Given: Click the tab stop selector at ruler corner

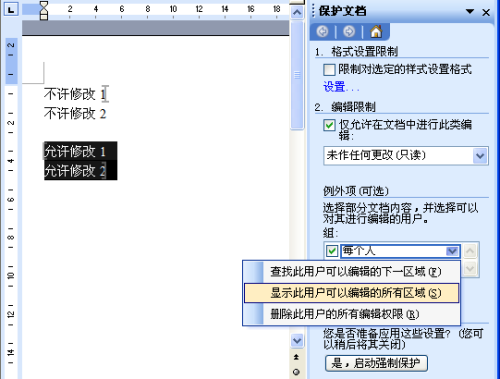Looking at the screenshot, I should [11, 9].
